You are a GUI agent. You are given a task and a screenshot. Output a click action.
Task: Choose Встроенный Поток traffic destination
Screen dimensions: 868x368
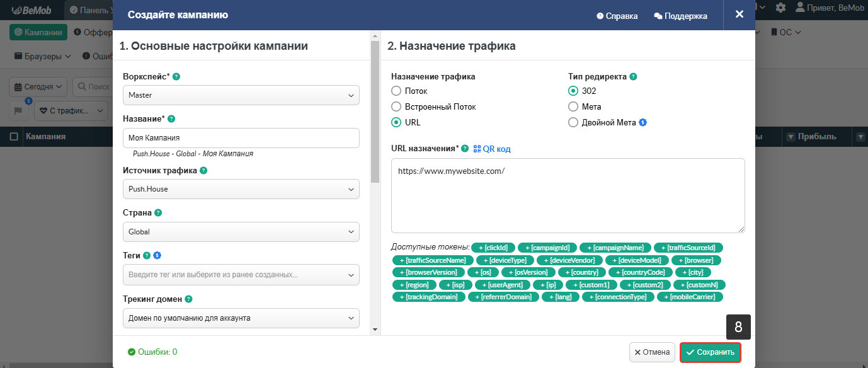point(396,107)
